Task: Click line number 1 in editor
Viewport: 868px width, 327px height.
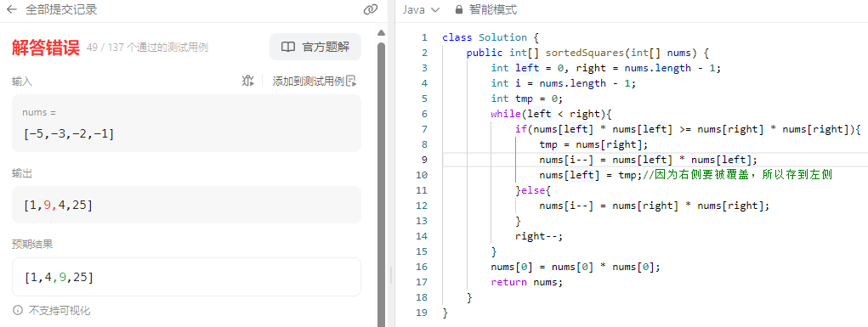Action: (424, 37)
